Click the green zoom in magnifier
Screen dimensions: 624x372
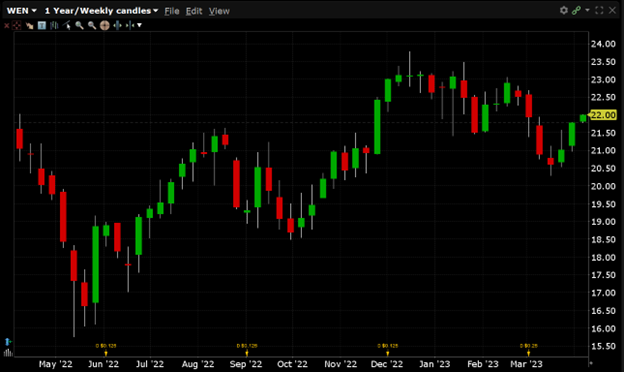[x=80, y=25]
